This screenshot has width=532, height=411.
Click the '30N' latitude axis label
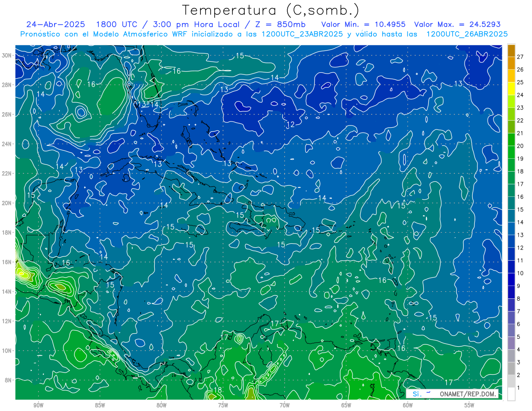point(7,55)
